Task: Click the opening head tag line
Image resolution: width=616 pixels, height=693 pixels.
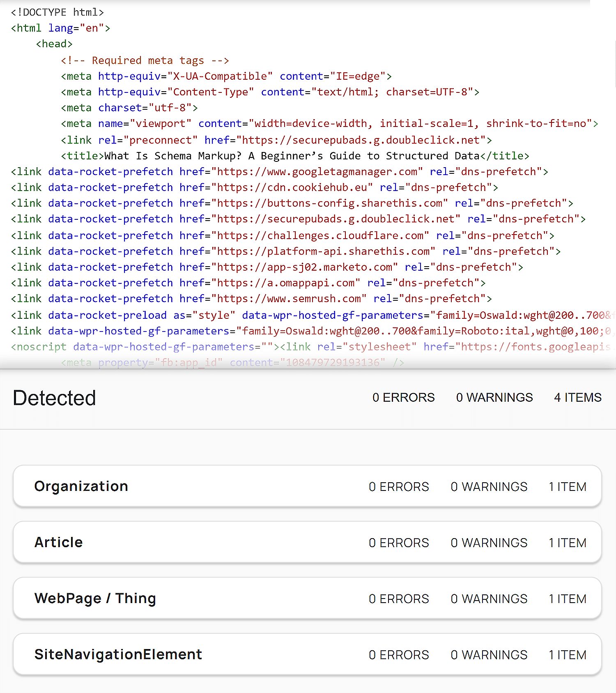Action: tap(54, 44)
